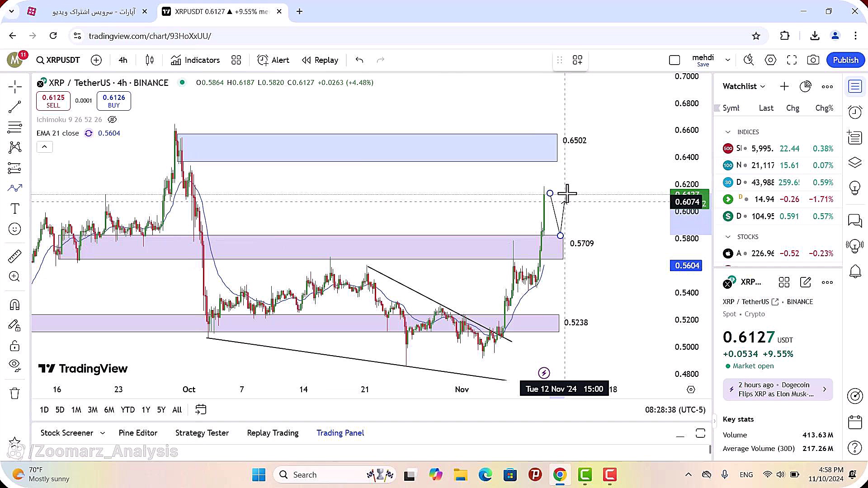
Task: Open Chrome in the Windows taskbar
Action: coord(560,475)
